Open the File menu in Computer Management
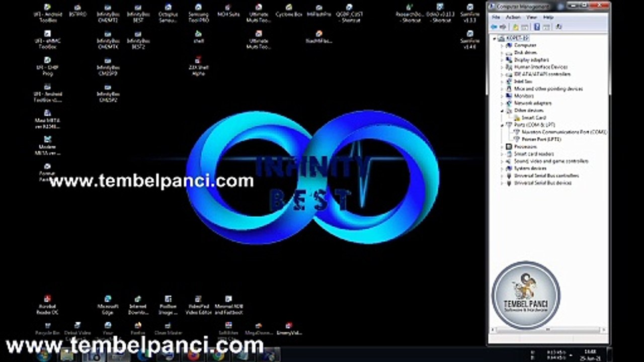 click(496, 17)
